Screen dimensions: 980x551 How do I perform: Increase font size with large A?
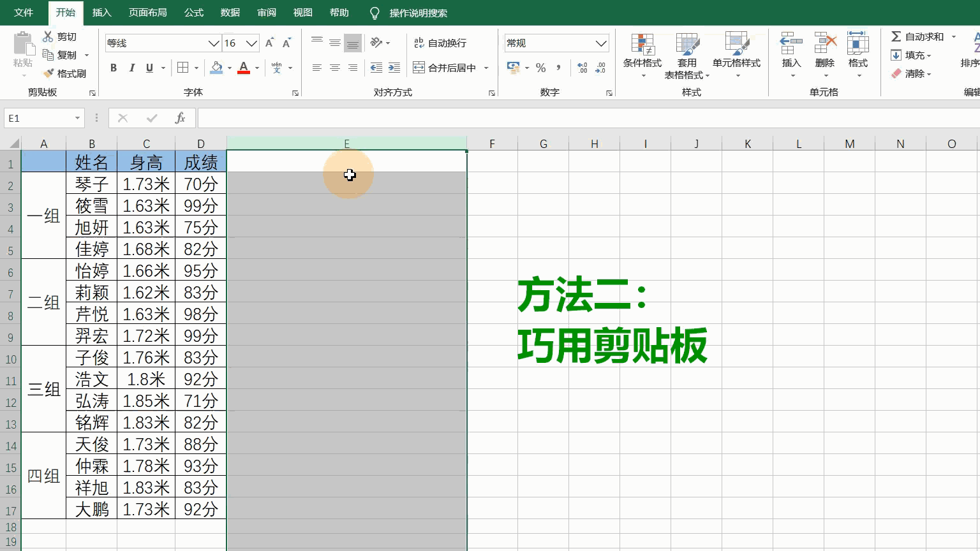[x=269, y=43]
